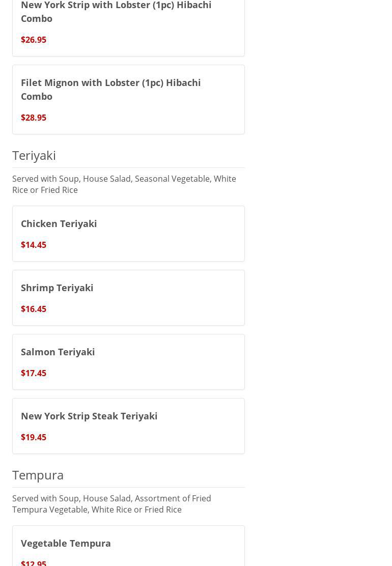This screenshot has height=566, width=392.
Task: Click the $16.45 price
Action: click(x=34, y=309)
